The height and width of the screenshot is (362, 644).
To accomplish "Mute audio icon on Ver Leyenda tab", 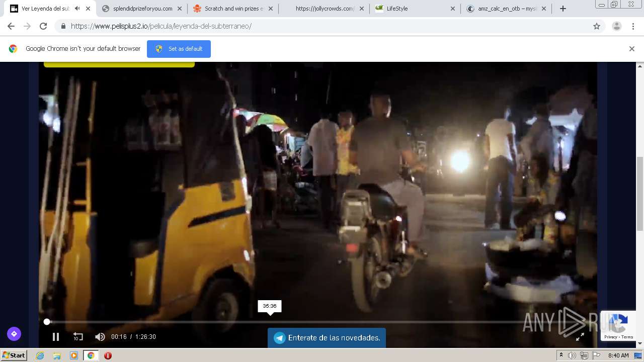I will [77, 9].
